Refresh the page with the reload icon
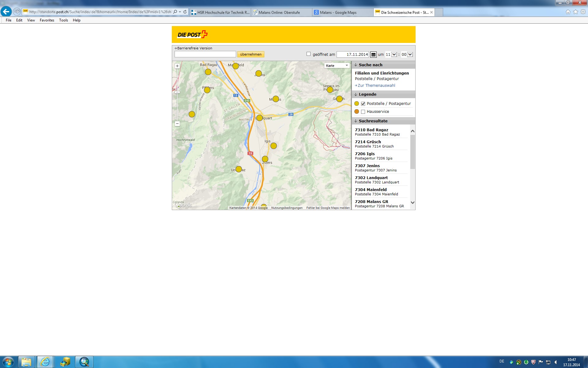The image size is (588, 368). pyautogui.click(x=185, y=12)
